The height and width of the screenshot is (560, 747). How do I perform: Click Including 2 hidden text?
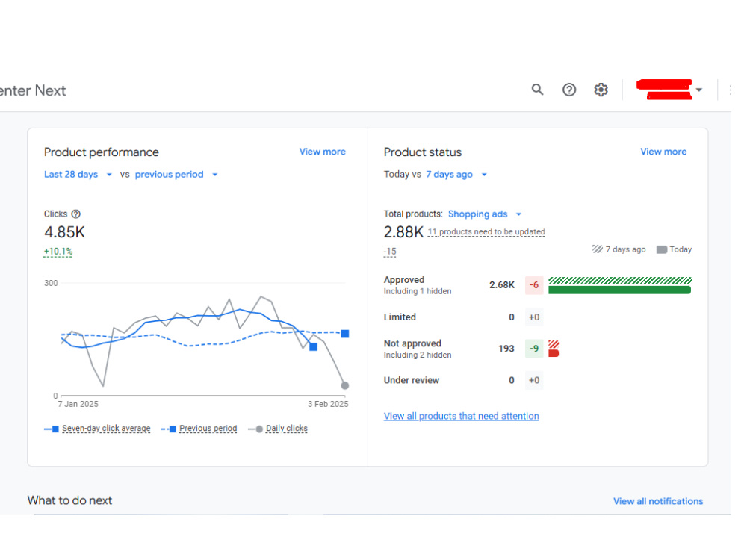click(418, 355)
